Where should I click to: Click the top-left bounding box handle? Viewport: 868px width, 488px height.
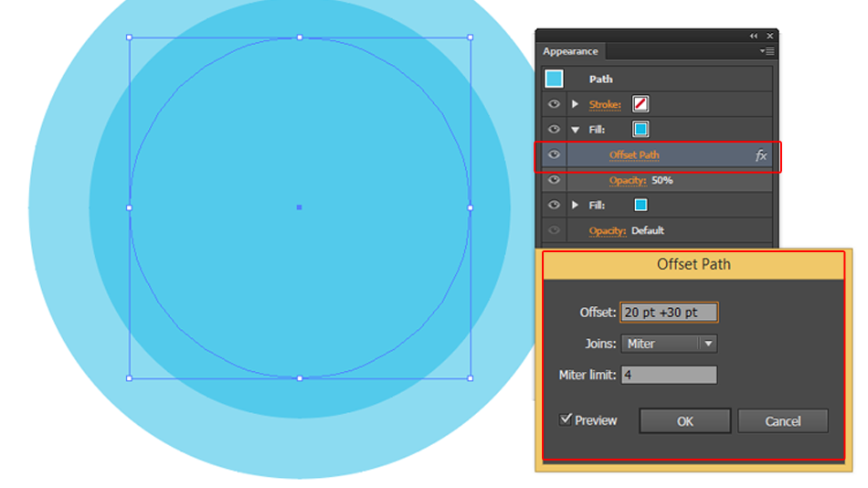coord(129,37)
